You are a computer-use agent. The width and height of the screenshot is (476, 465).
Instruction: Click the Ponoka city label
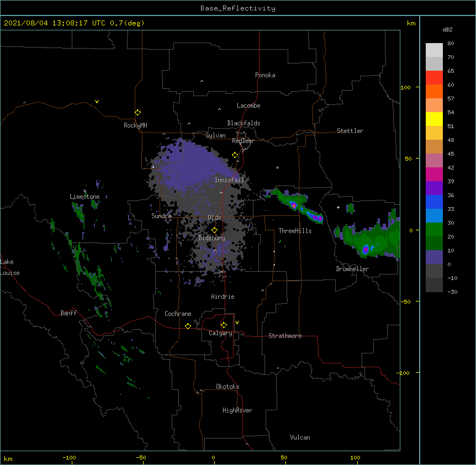[265, 75]
